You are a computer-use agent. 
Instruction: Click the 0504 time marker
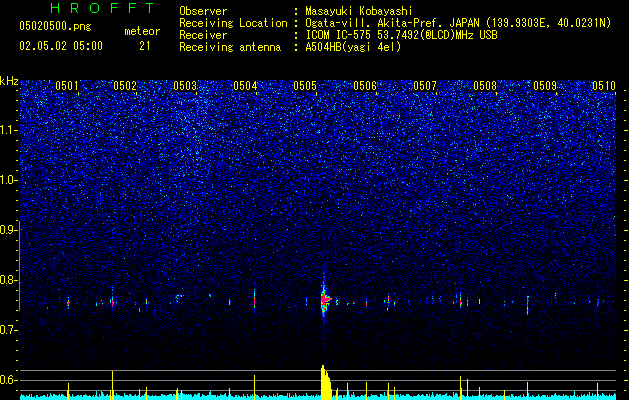245,85
